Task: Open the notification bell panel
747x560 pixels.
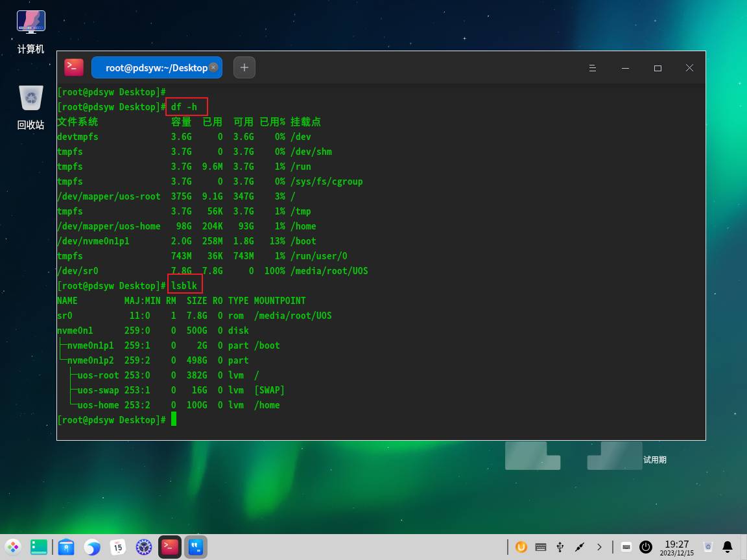Action: click(x=728, y=547)
